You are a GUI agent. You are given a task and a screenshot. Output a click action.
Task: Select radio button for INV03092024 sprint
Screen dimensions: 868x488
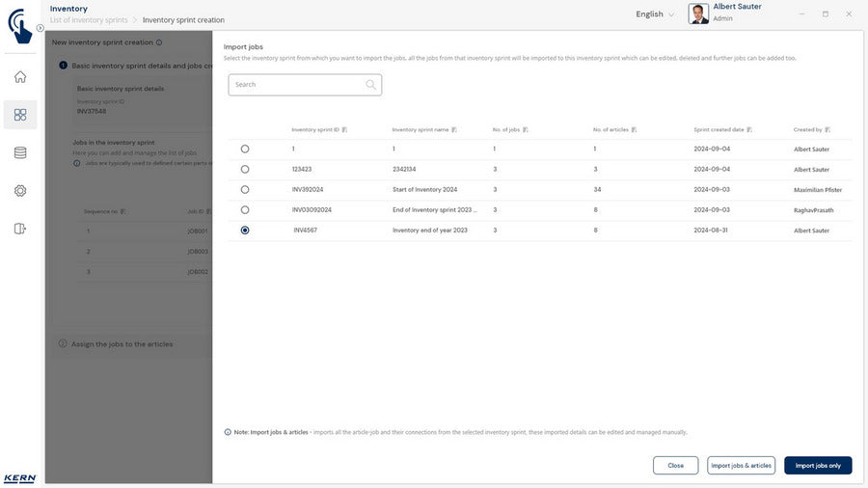(x=245, y=209)
